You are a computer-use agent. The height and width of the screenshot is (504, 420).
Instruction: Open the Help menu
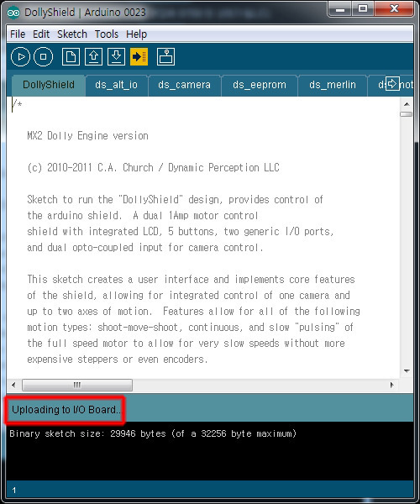coord(136,34)
